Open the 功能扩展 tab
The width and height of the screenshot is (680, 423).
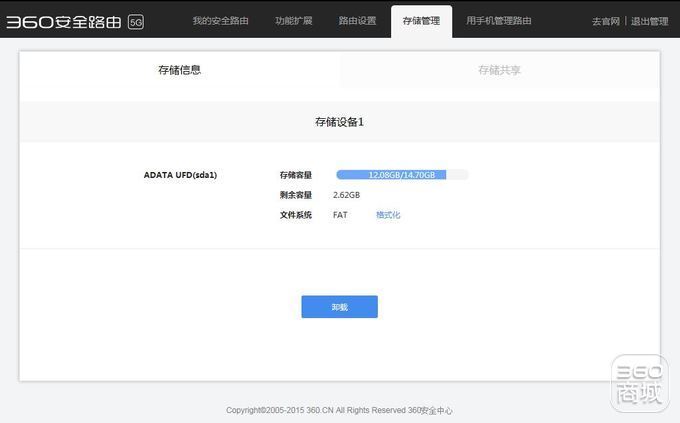coord(294,21)
